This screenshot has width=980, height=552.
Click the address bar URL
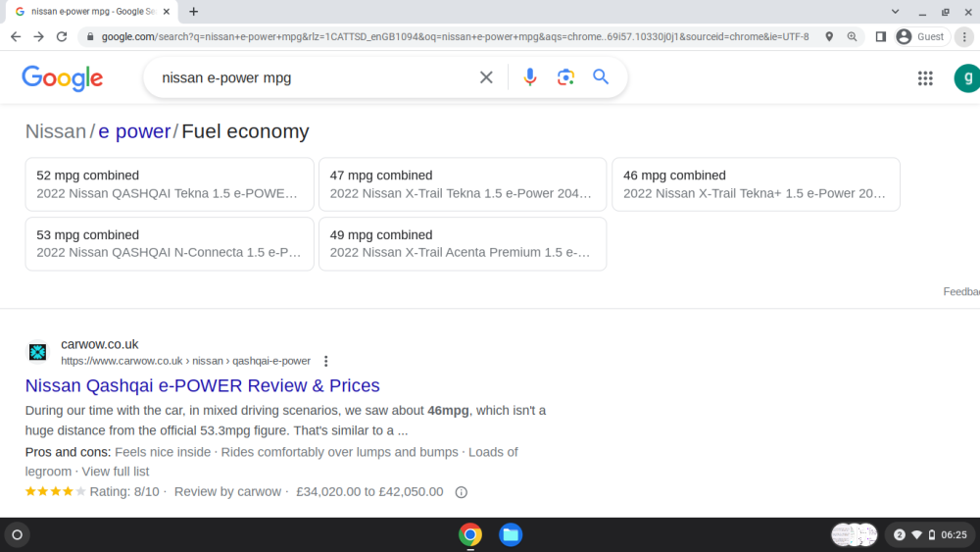click(x=455, y=37)
